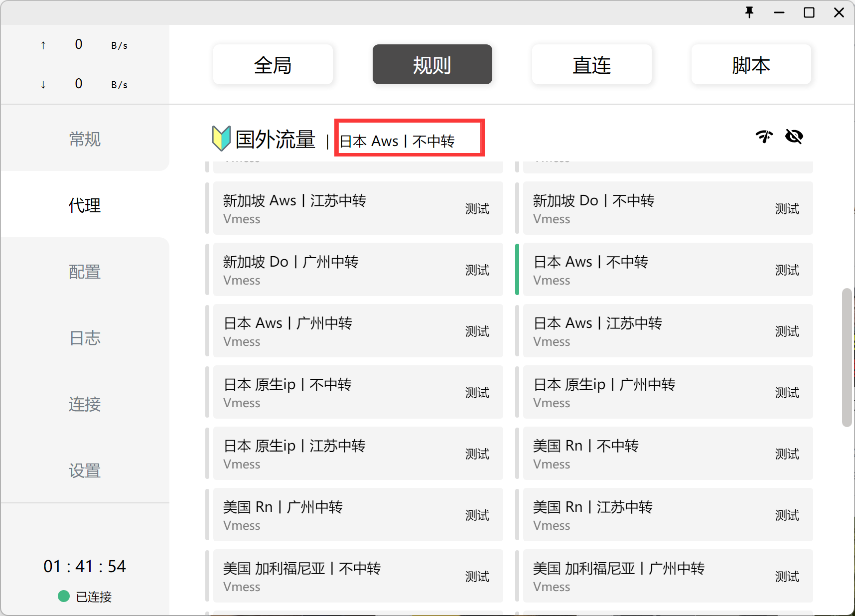Select the 新加坡 Do | 广州中转 proxy node
Viewport: 855px width, 616px height.
(358, 269)
